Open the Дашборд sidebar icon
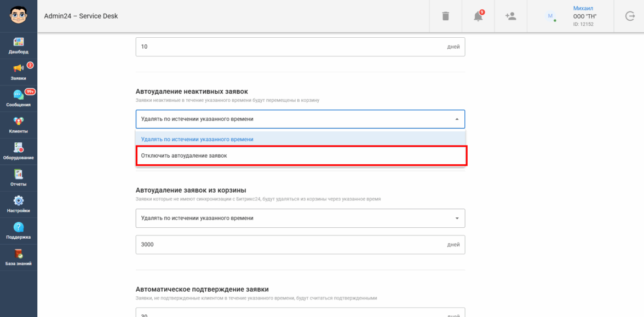 [19, 43]
